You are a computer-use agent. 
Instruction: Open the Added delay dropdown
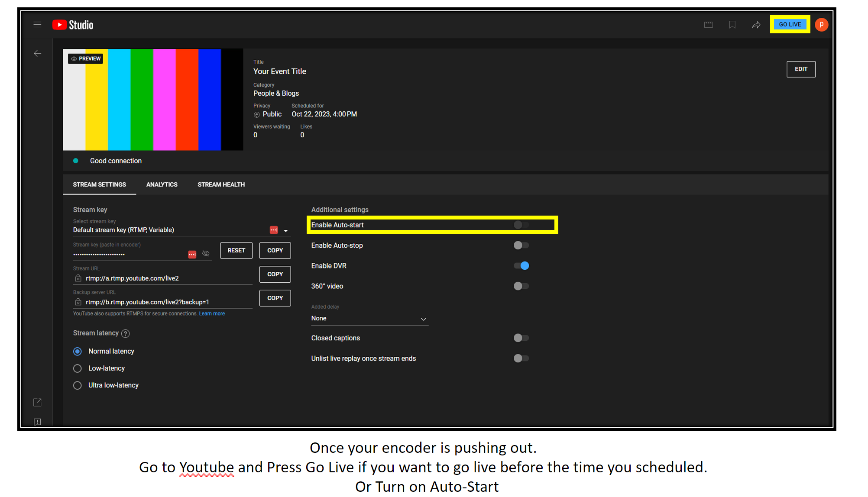click(369, 319)
